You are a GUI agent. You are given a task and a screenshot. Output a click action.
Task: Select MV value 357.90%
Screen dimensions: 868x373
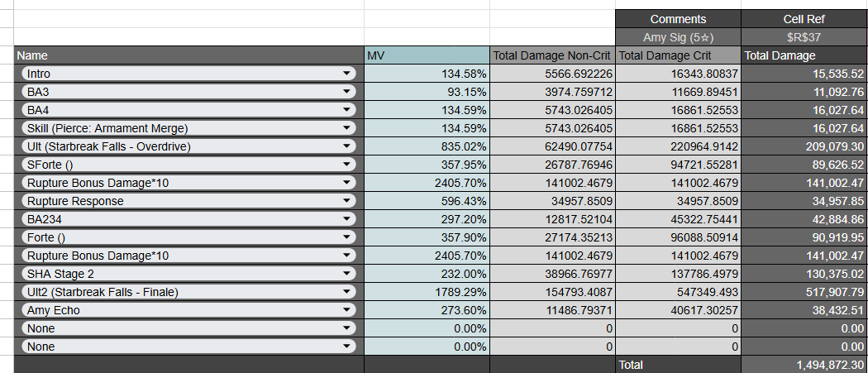[427, 237]
